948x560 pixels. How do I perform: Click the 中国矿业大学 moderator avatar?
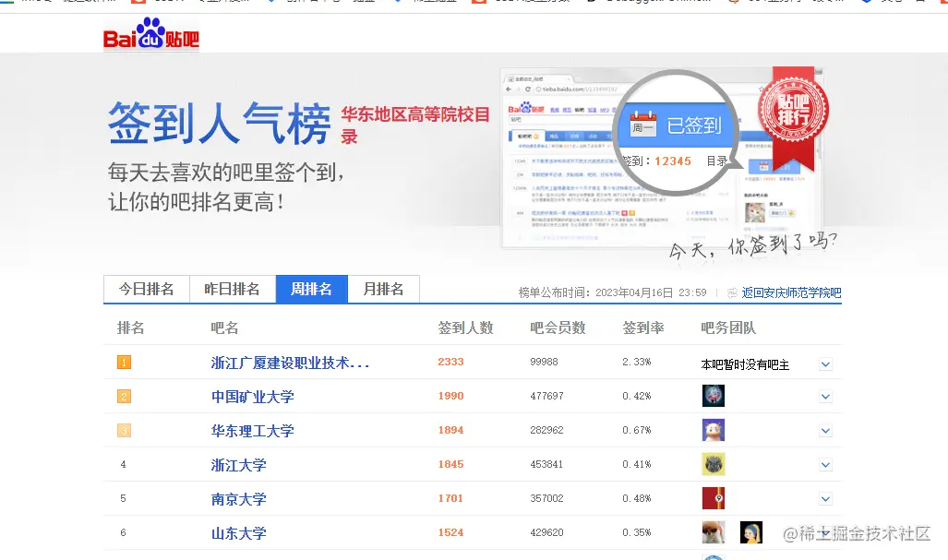tap(714, 396)
